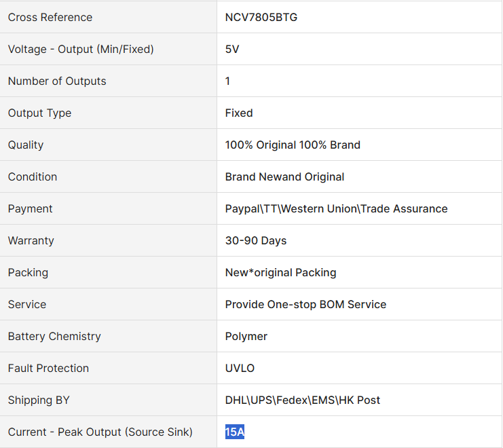Click the New*original Packing value
The image size is (503, 448).
click(x=281, y=273)
